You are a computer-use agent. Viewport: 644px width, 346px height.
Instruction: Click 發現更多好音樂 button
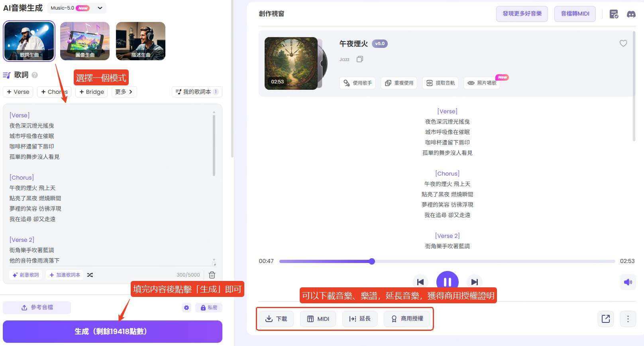(522, 14)
